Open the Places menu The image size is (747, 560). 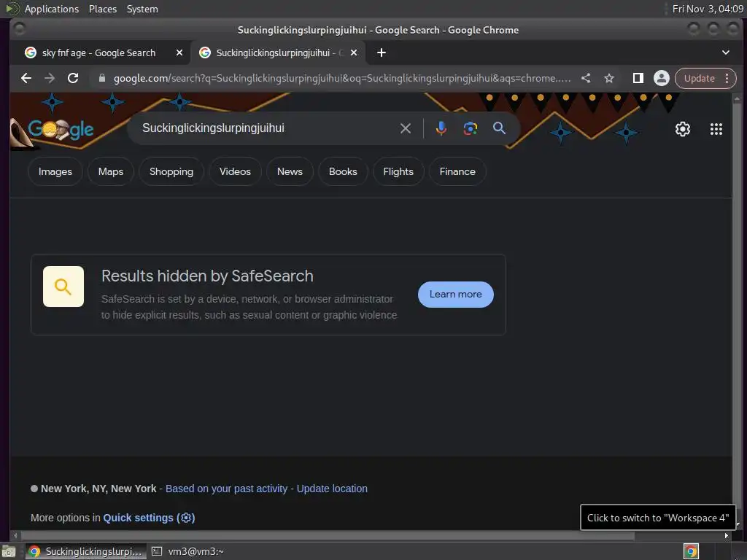click(102, 9)
